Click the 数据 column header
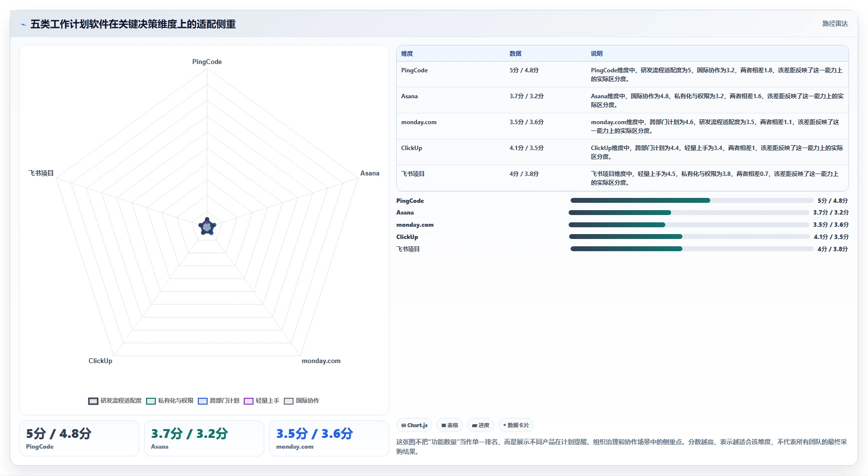Screen dimensions: 868x476 [x=515, y=54]
